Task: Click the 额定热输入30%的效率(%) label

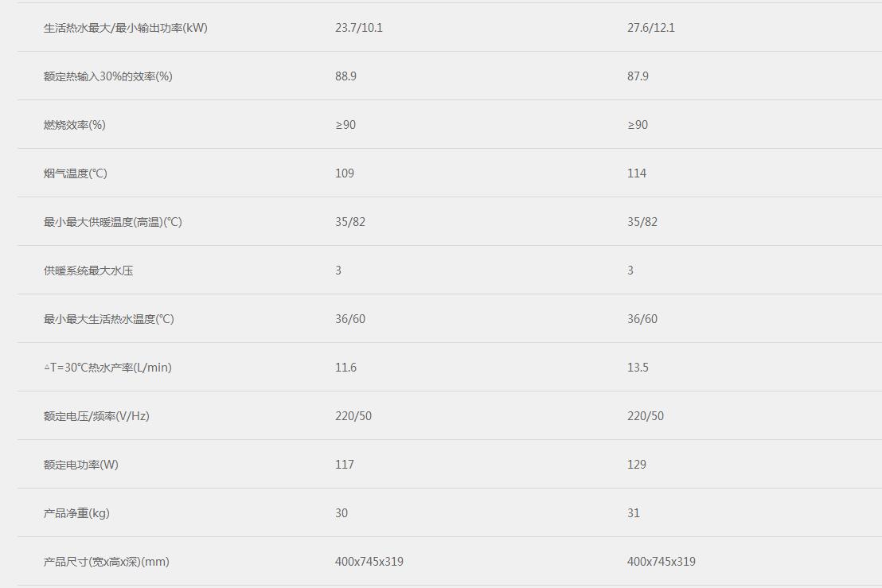Action: click(108, 76)
